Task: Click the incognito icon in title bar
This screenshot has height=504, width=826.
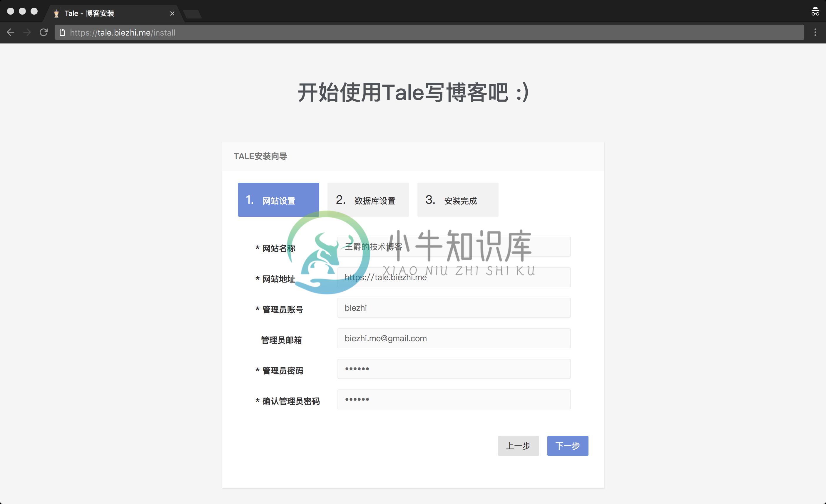Action: coord(815,11)
